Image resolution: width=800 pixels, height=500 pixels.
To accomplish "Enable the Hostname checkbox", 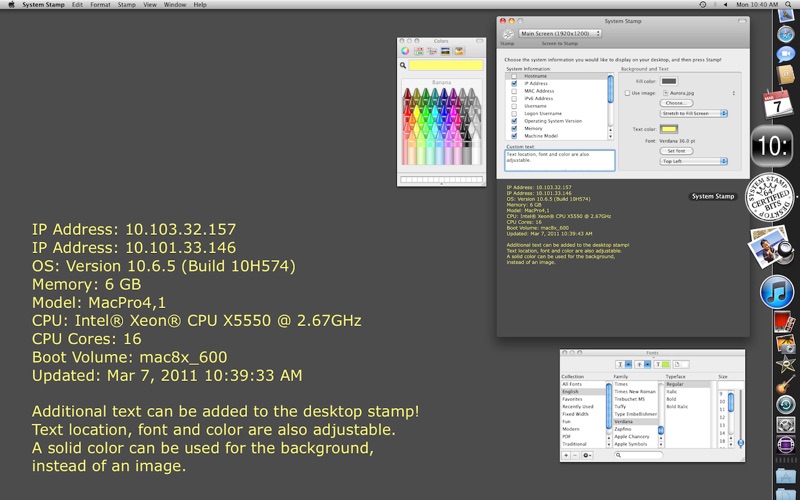I will coord(515,76).
